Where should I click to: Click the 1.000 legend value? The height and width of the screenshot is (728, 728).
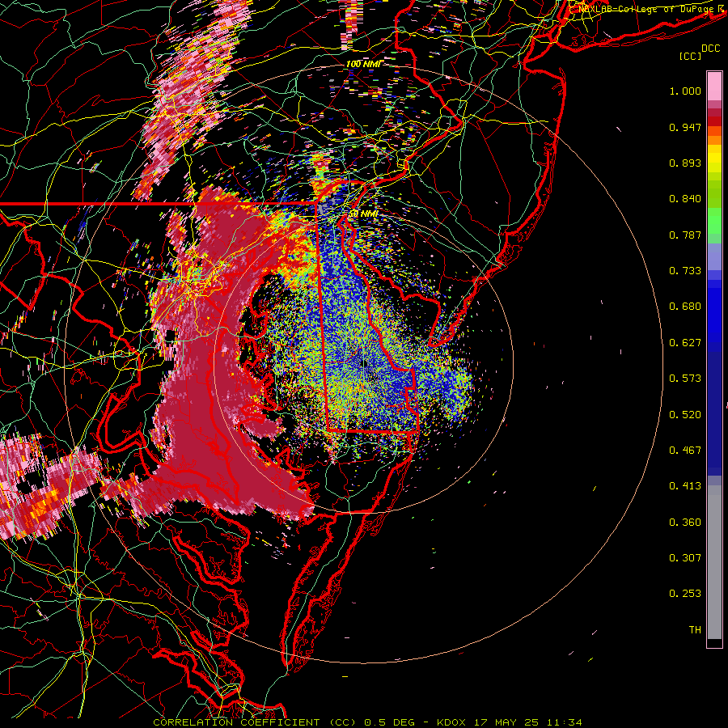[685, 91]
